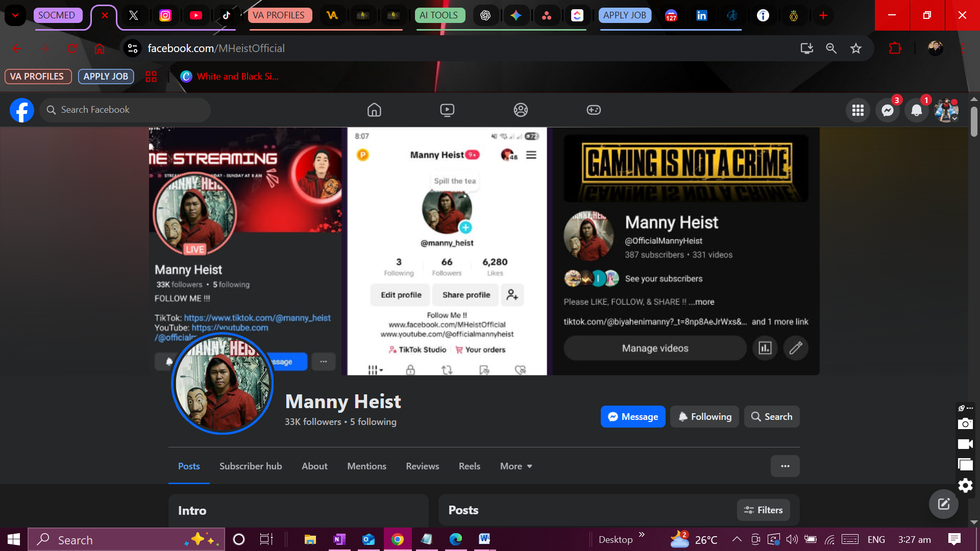Screen dimensions: 980x551
Task: Open Facebook Groups icon
Action: 521,110
